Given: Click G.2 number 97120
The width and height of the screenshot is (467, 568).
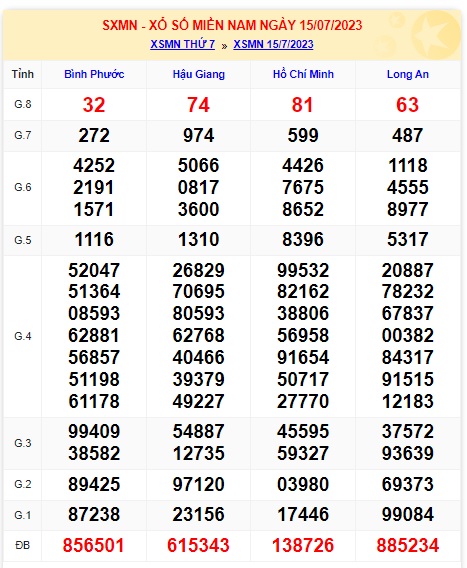Looking at the screenshot, I should pos(199,484).
